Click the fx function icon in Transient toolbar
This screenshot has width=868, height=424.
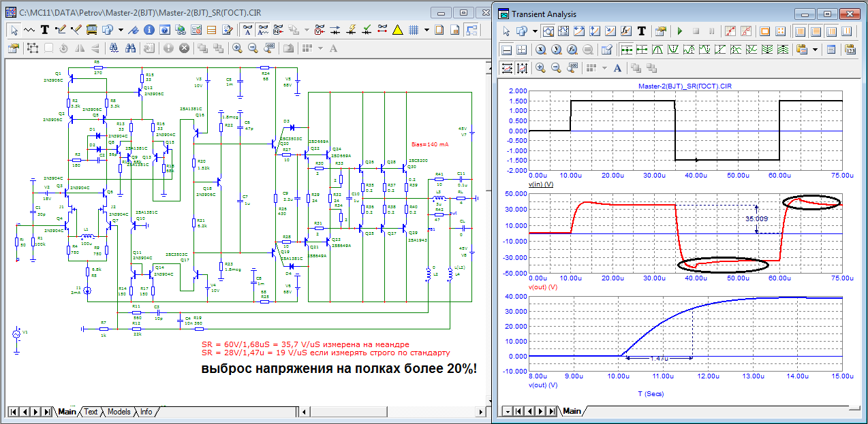(x=626, y=31)
